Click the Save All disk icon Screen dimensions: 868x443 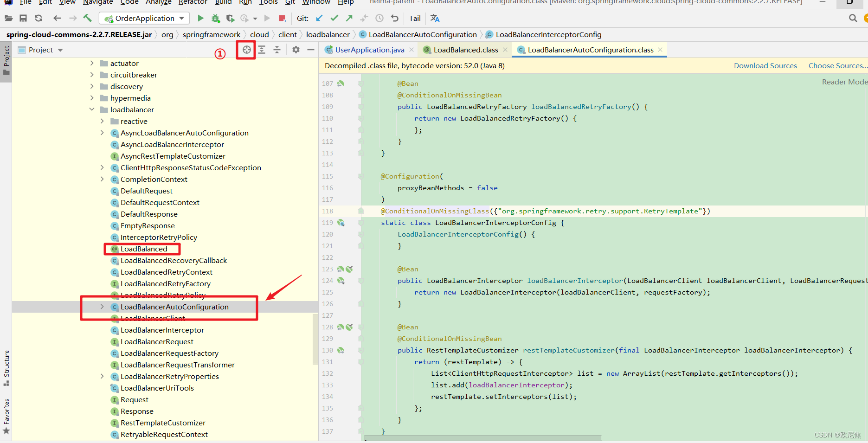(23, 18)
